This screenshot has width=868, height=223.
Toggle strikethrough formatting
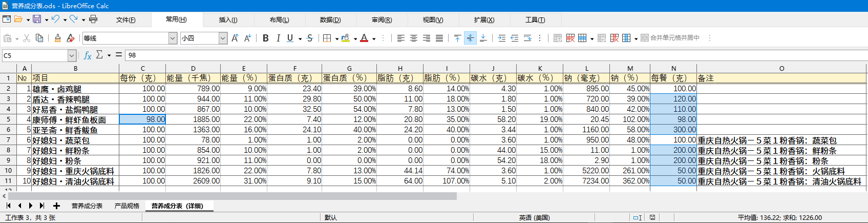(310, 38)
